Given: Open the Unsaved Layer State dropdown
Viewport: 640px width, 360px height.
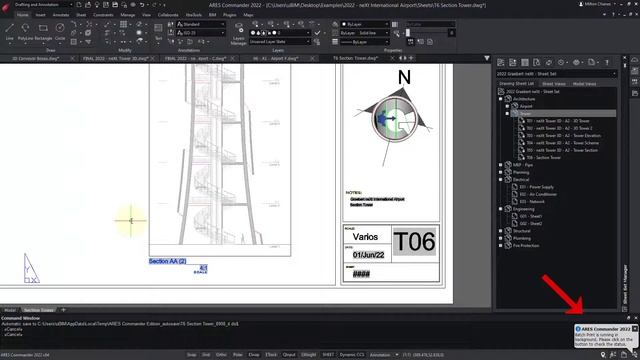Looking at the screenshot, I should pyautogui.click(x=280, y=42).
